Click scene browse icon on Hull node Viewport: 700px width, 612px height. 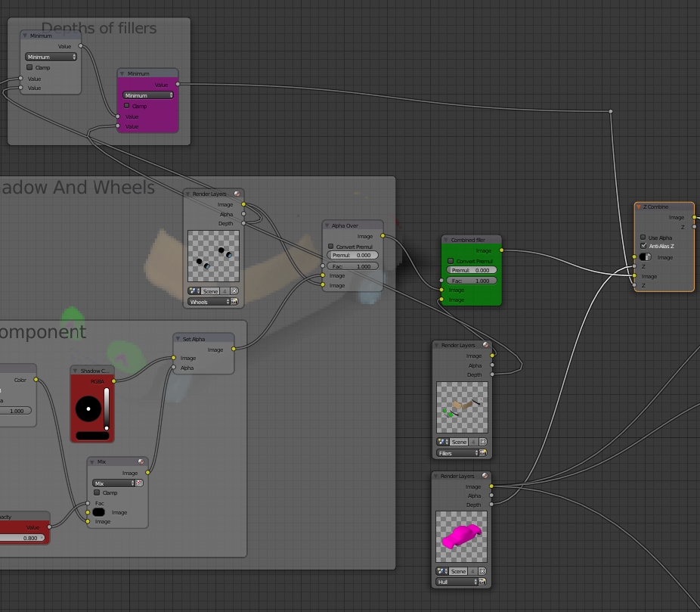(441, 571)
